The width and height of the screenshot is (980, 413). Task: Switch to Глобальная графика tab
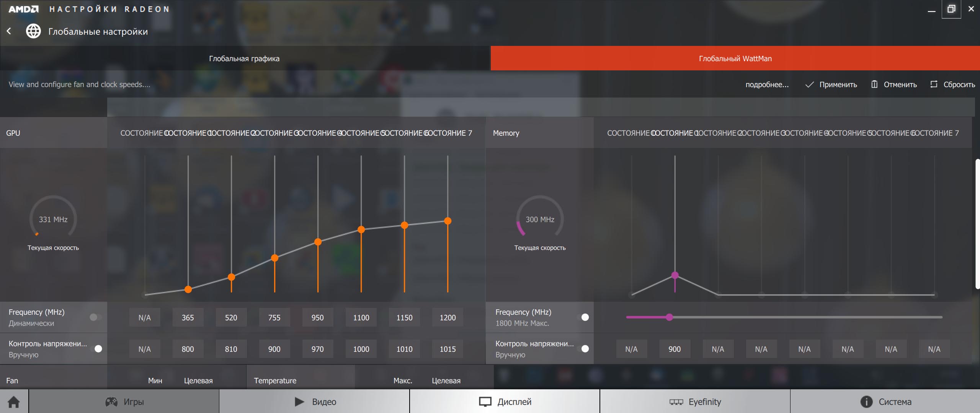(x=244, y=59)
